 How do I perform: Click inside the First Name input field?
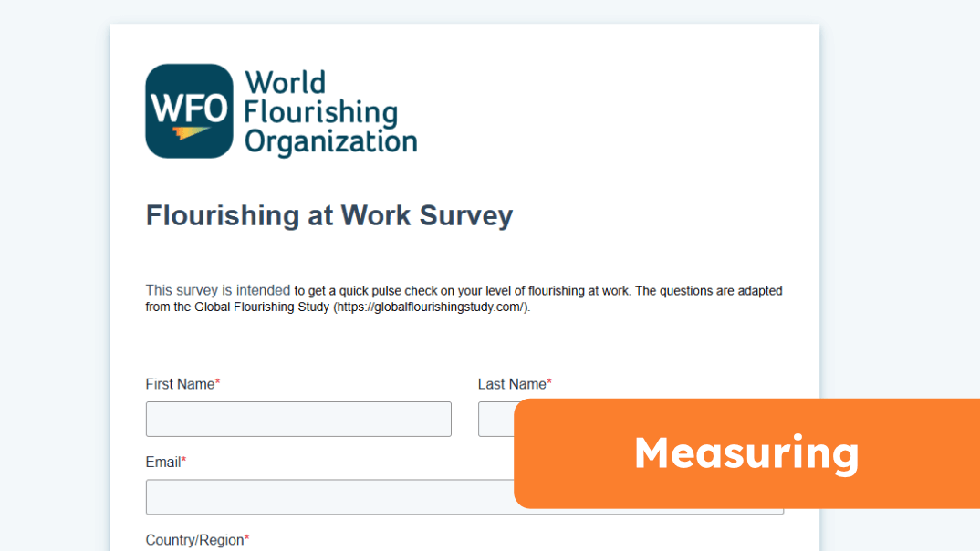tap(298, 419)
